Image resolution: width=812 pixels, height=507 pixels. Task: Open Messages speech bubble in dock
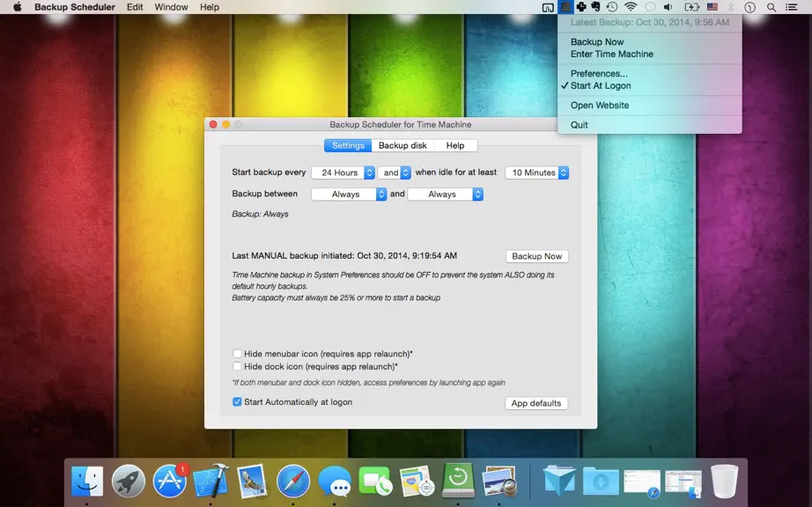coord(335,481)
